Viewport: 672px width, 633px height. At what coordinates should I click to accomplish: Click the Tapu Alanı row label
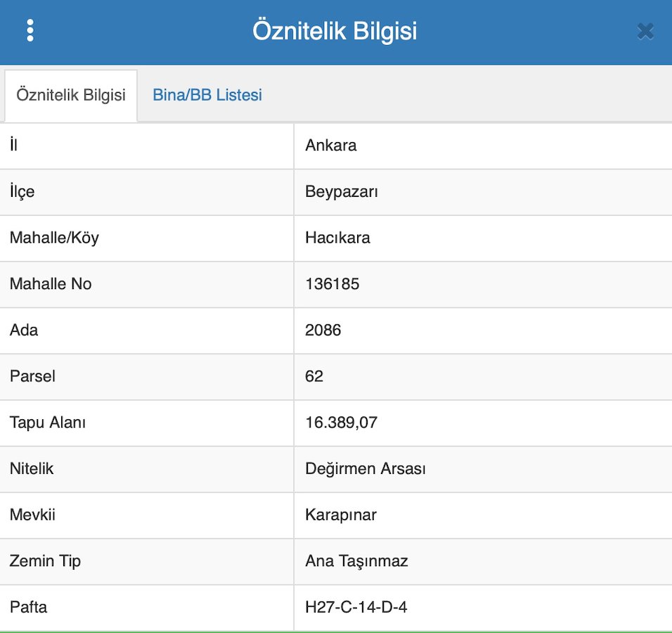[x=48, y=423]
